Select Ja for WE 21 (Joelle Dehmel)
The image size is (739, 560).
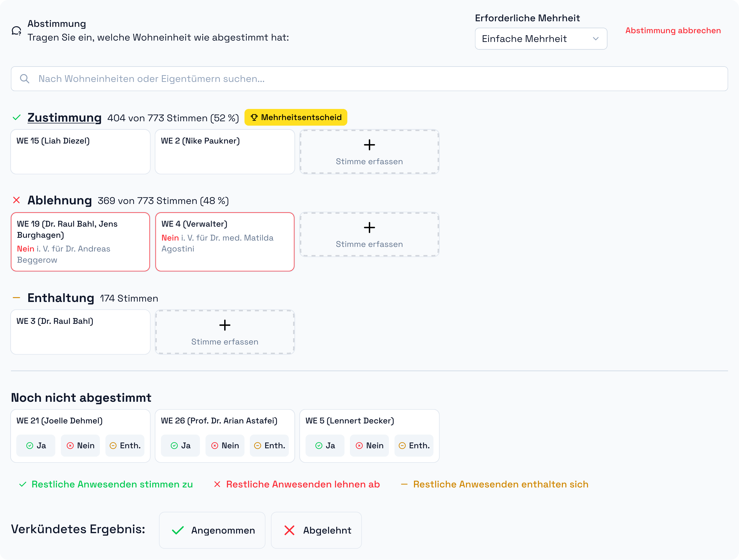36,445
